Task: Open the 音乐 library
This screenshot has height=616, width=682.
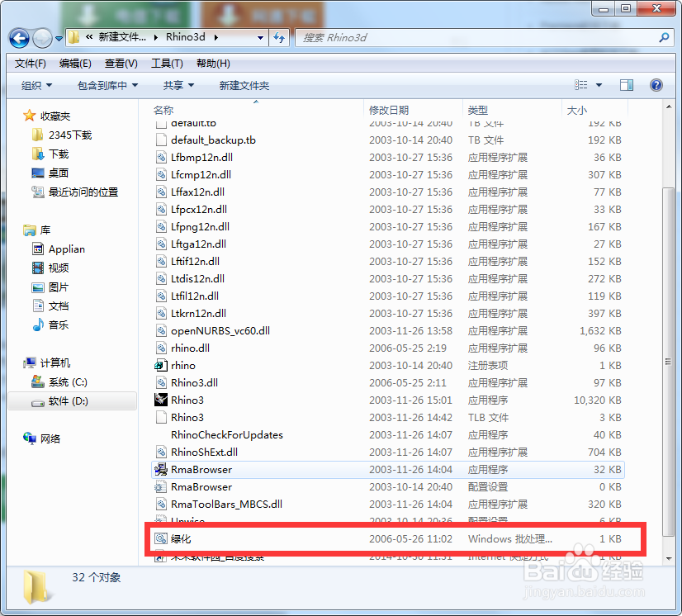Action: pyautogui.click(x=59, y=325)
